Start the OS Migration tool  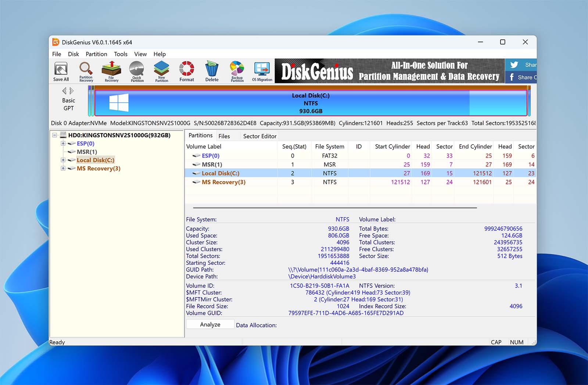point(262,71)
